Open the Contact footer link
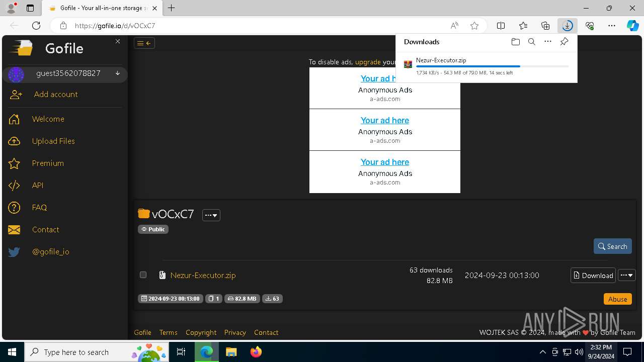Viewport: 644px width, 362px height. 266,332
